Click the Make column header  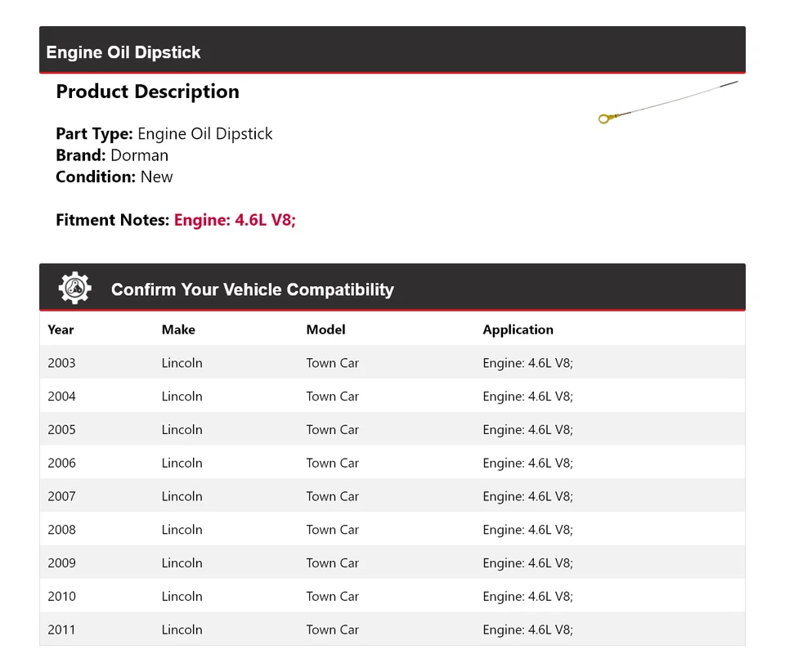[x=178, y=329]
